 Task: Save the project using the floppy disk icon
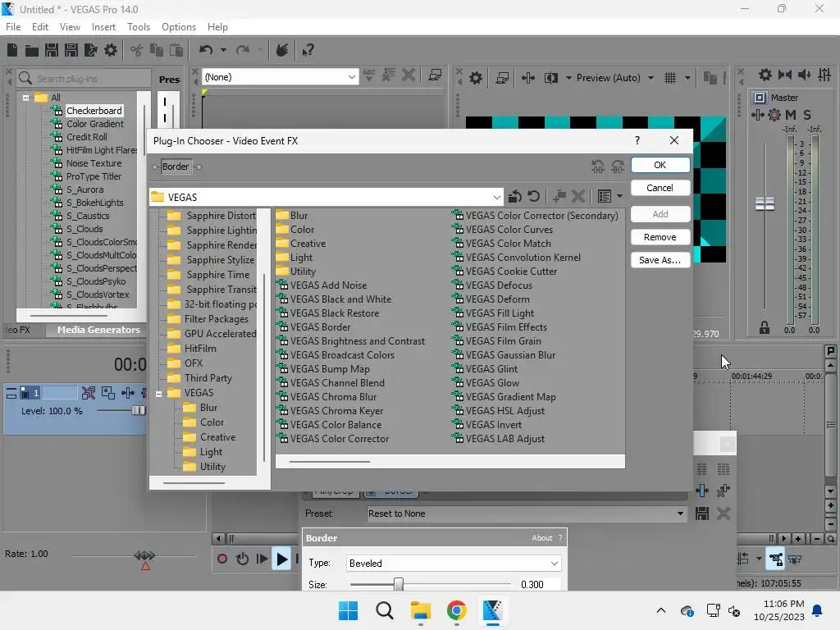click(x=52, y=50)
